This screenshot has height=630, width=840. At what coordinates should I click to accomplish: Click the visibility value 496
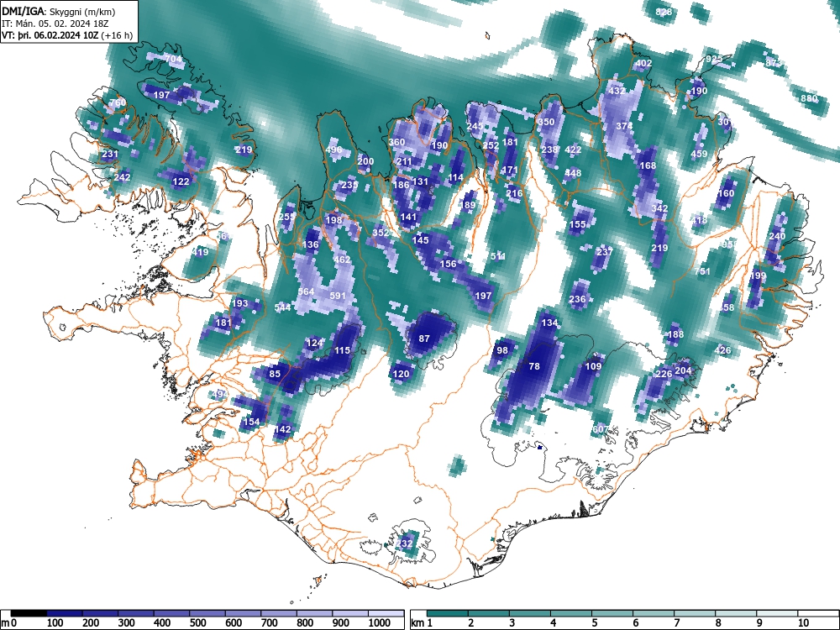click(x=333, y=150)
